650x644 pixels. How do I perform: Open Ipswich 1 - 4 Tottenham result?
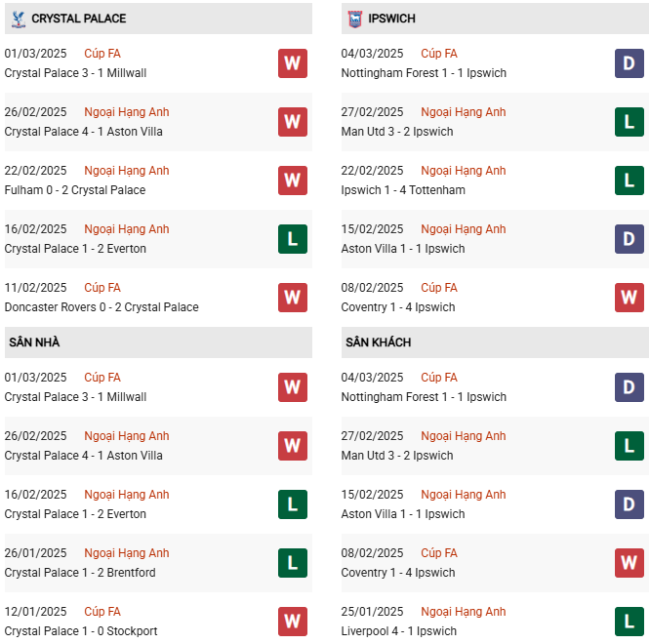pos(403,190)
